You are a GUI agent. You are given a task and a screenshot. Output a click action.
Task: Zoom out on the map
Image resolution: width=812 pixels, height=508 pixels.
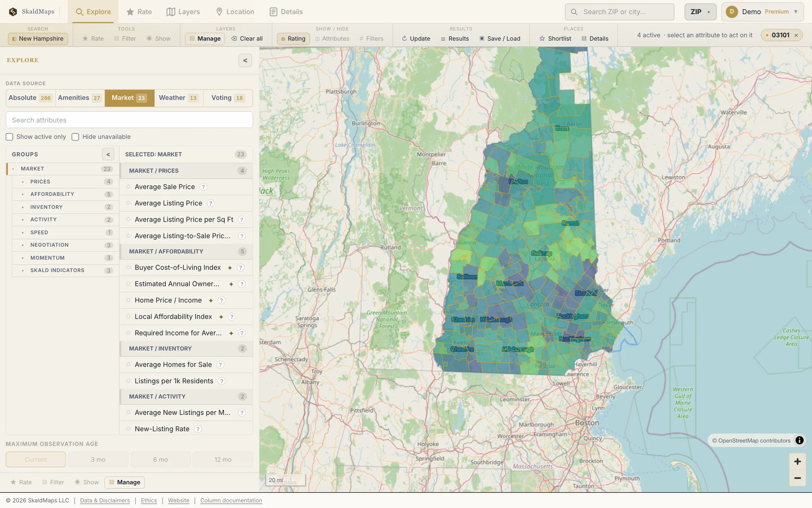(x=797, y=478)
